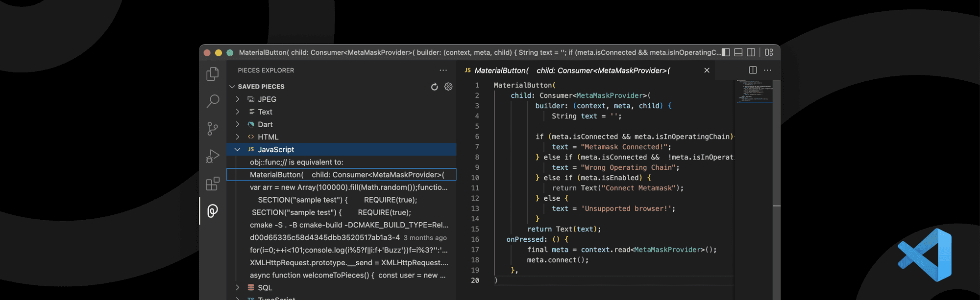Open the Pieces activity bar icon
This screenshot has height=300, width=980.
pos(213,211)
